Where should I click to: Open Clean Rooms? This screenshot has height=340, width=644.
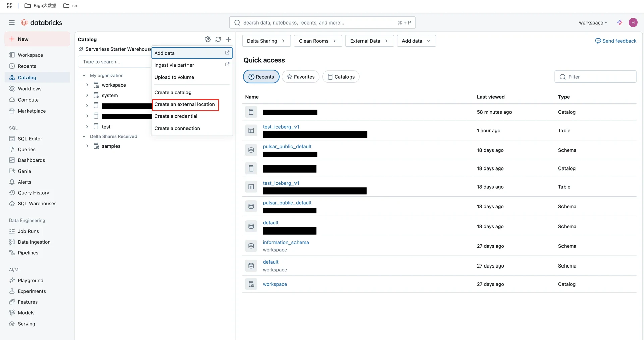coord(318,41)
